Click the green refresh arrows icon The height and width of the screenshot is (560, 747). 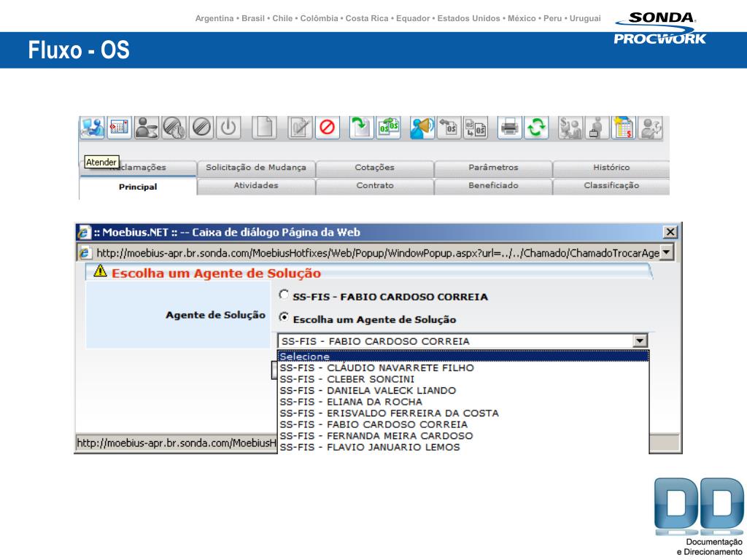pos(536,128)
